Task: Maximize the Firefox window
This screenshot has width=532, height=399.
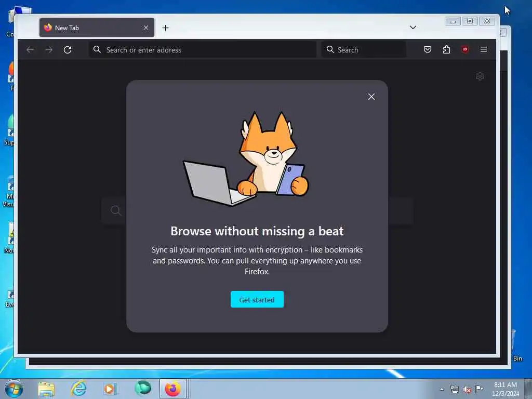Action: coord(470,21)
